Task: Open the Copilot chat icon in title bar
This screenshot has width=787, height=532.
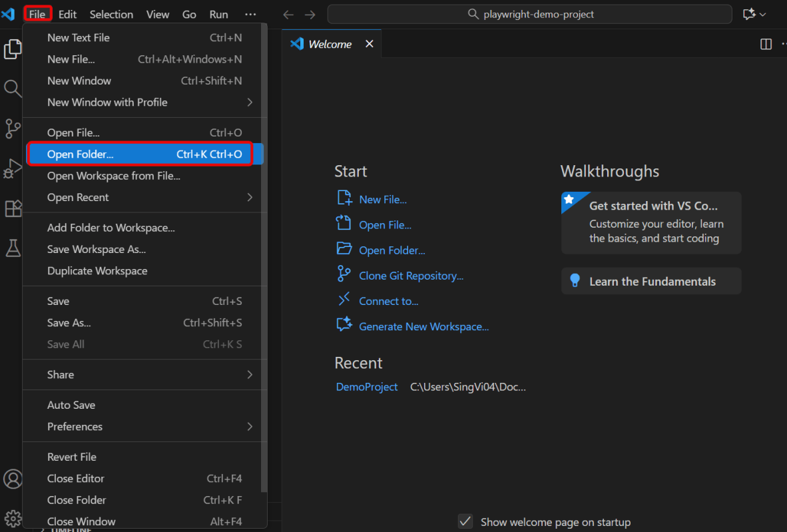Action: [x=749, y=14]
